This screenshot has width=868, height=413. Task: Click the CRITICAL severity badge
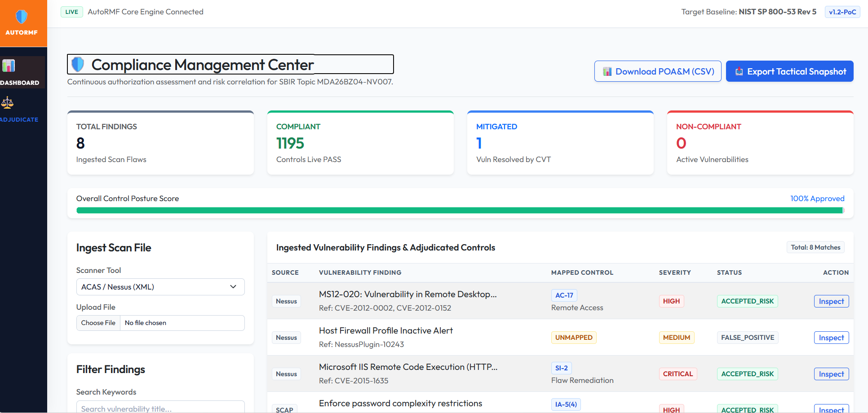(x=678, y=374)
